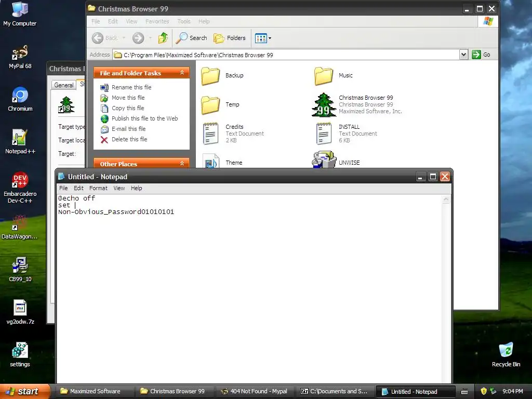The image size is (532, 399).
Task: Open DataWagon desktop shortcut
Action: tap(19, 227)
